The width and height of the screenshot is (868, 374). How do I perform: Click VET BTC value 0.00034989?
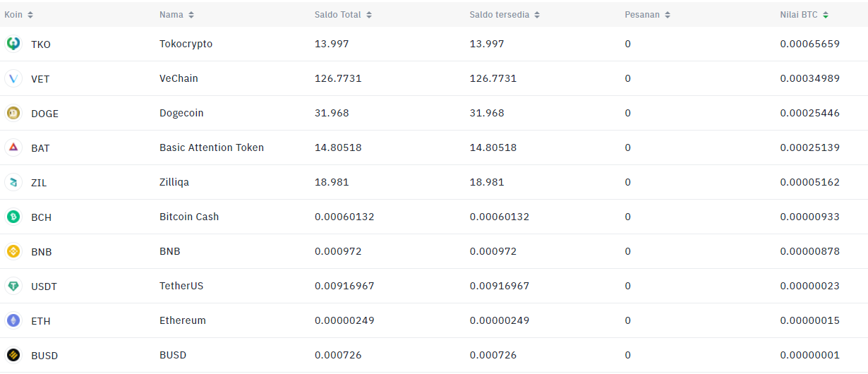(x=810, y=78)
